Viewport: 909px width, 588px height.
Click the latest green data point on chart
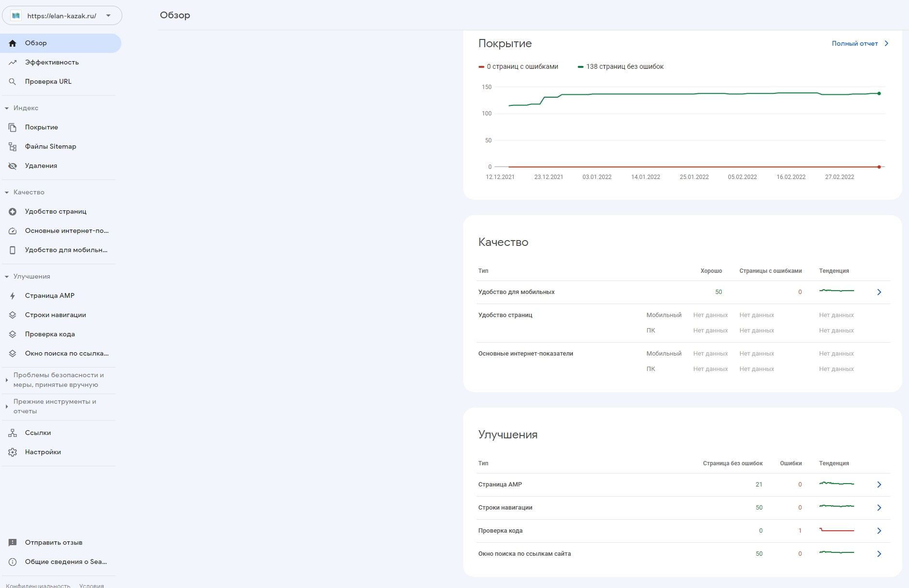point(879,93)
